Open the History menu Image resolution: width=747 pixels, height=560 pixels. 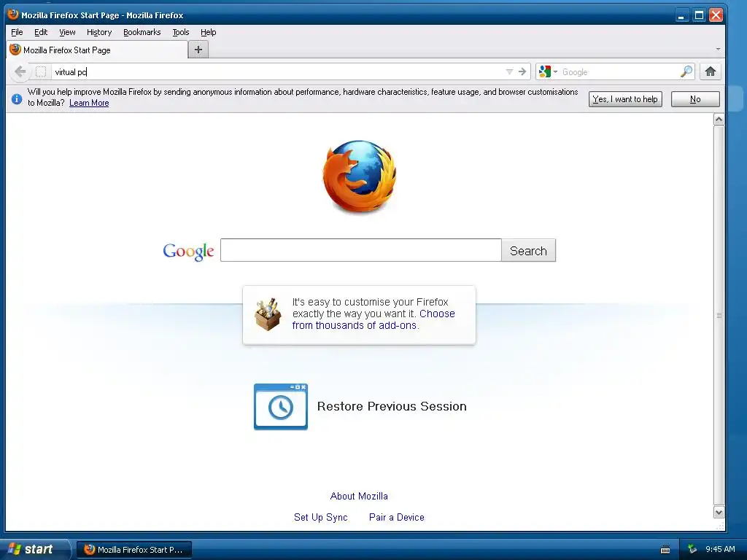(99, 32)
